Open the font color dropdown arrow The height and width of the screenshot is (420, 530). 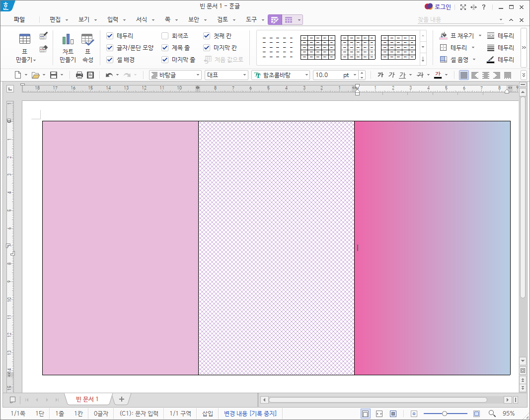pyautogui.click(x=446, y=75)
